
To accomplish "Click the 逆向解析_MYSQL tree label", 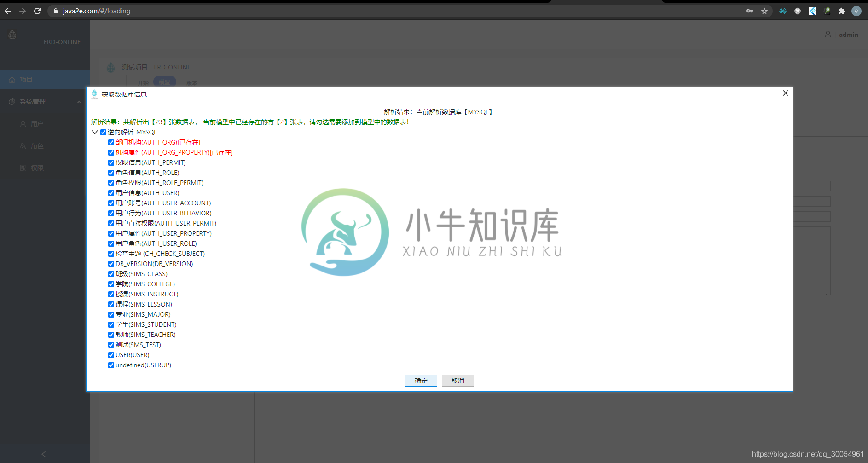I will pyautogui.click(x=132, y=132).
